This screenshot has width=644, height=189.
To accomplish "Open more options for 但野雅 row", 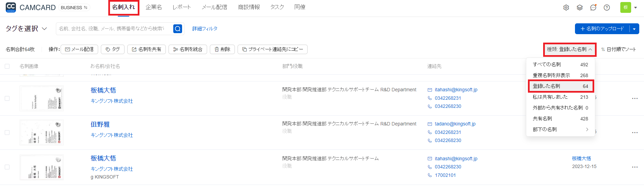I will (635, 133).
